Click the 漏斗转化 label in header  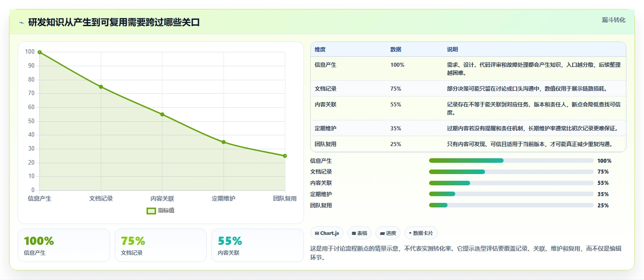614,20
